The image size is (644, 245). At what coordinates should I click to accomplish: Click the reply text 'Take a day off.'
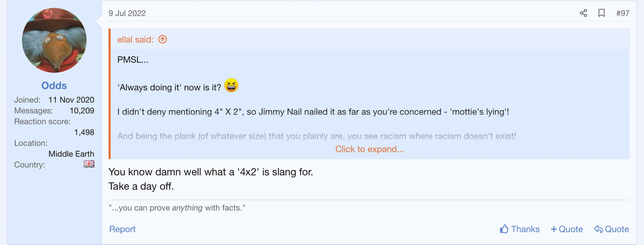141,186
